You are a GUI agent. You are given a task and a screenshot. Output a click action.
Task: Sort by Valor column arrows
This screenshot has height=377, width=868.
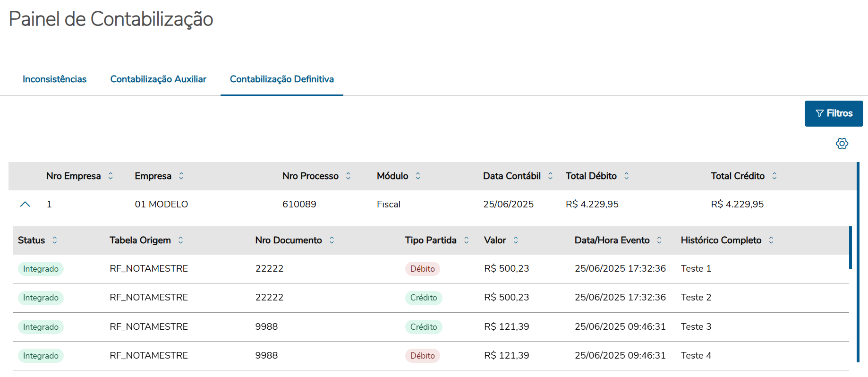(x=516, y=240)
